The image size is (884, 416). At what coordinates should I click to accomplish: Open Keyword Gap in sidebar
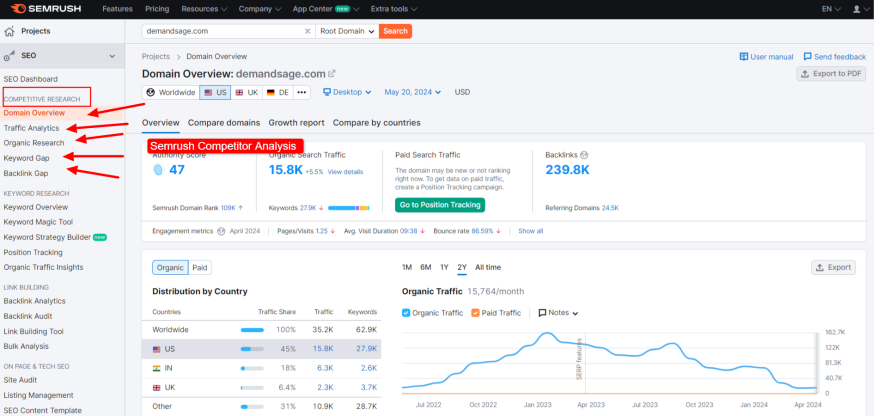26,158
